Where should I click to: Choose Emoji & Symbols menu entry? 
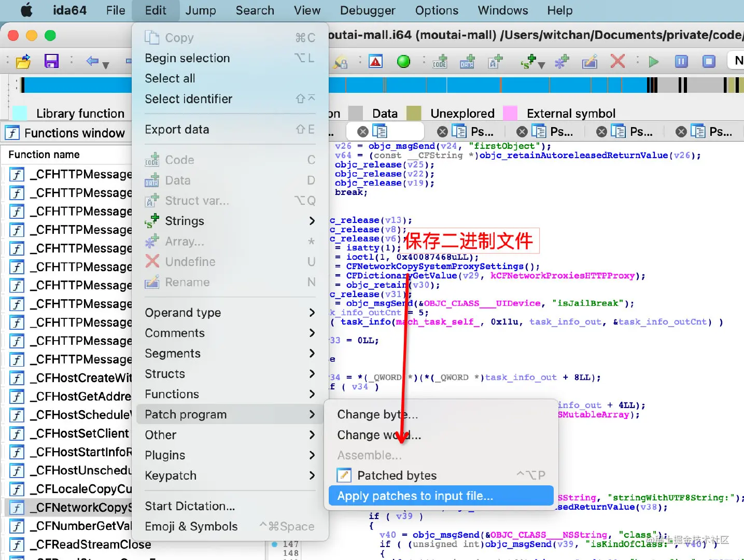tap(230, 526)
